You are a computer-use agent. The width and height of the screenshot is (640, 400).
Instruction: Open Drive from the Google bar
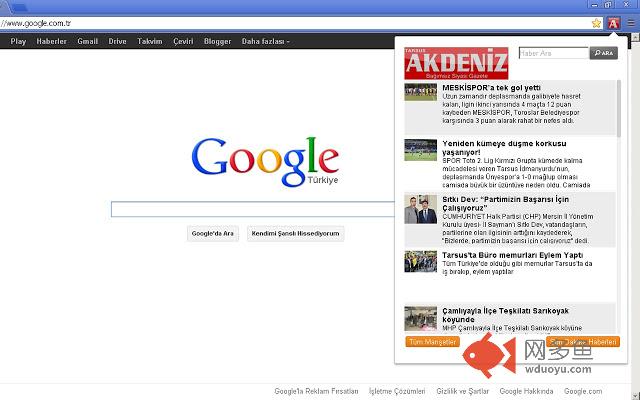point(117,41)
